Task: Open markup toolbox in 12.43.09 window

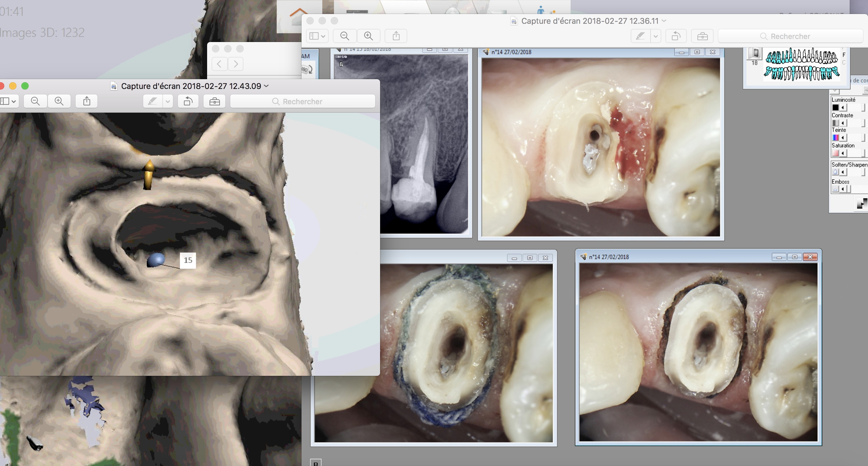Action: 214,101
